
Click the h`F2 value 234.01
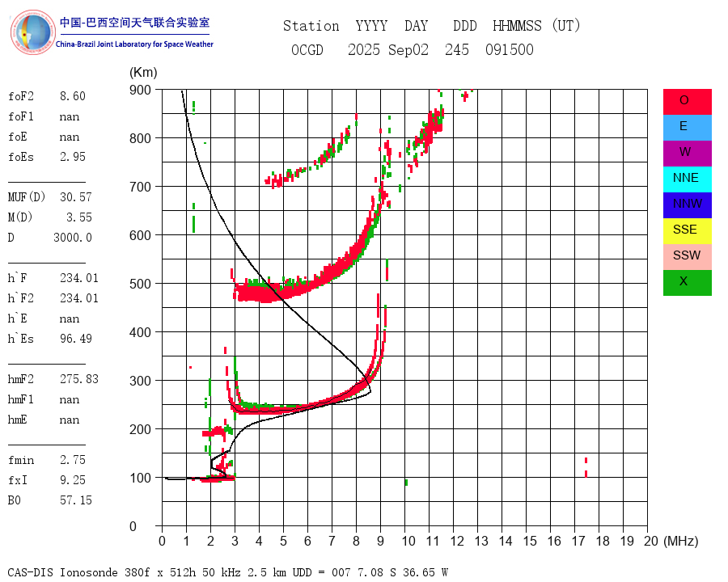(79, 298)
